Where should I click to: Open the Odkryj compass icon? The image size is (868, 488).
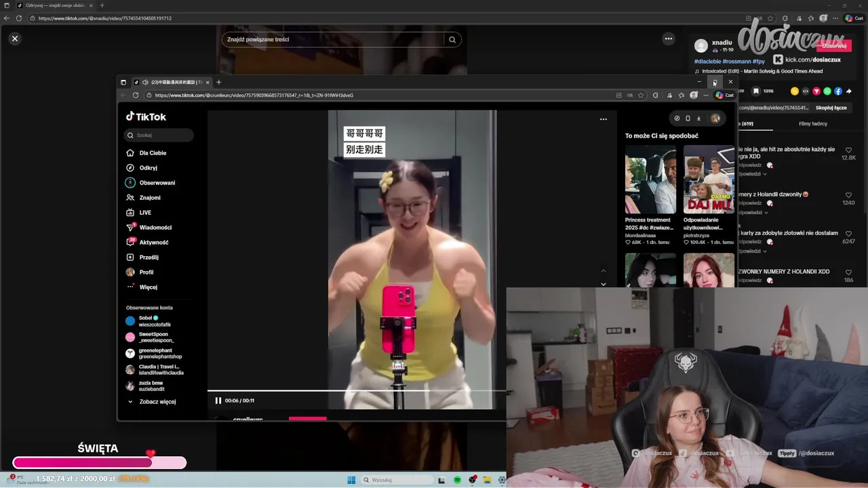pos(130,168)
